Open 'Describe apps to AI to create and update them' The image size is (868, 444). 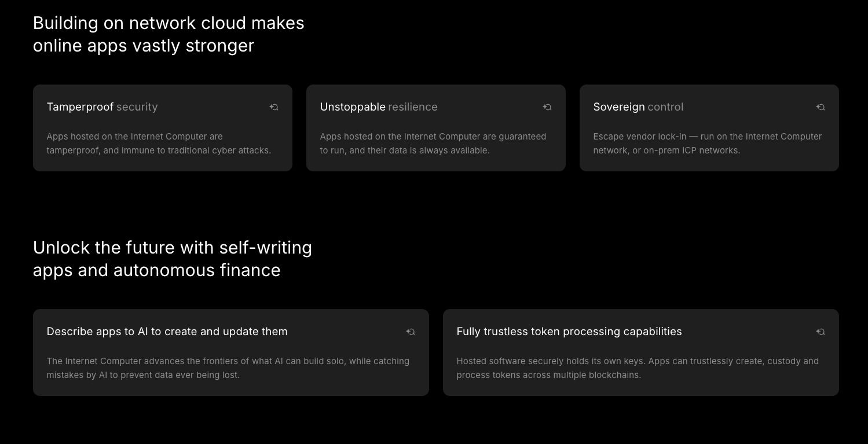pyautogui.click(x=167, y=332)
